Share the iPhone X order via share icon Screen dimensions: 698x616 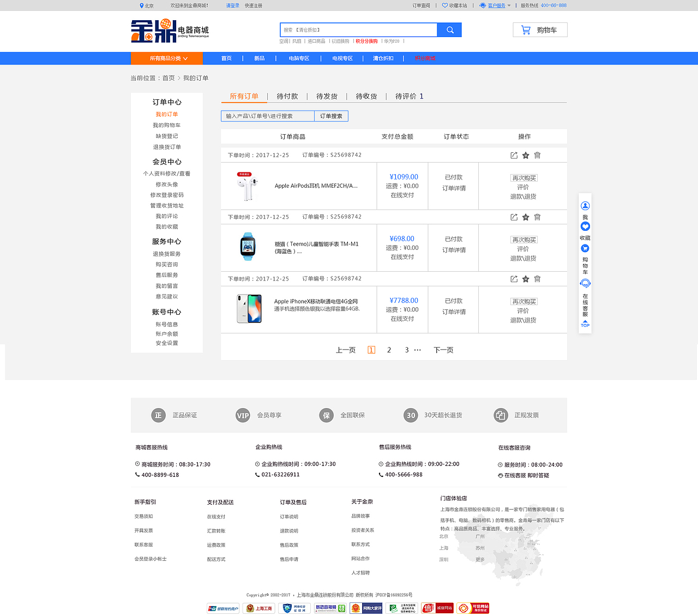tap(514, 279)
